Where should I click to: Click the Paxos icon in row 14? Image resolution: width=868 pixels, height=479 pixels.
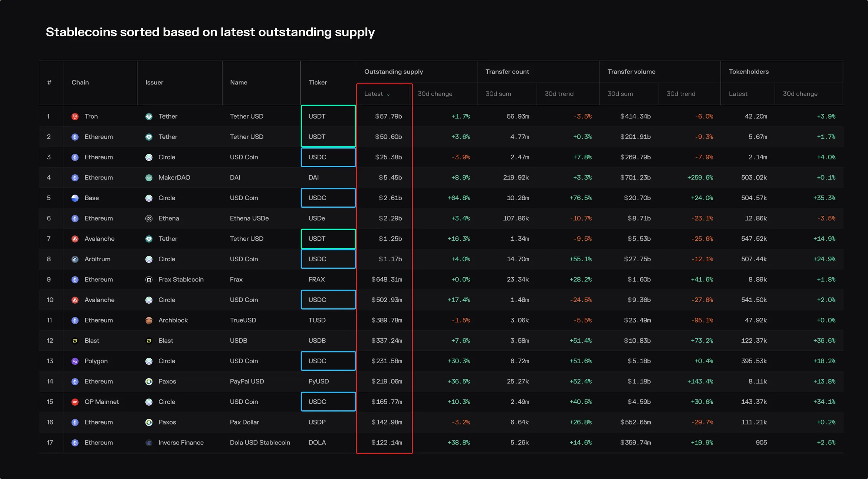pyautogui.click(x=149, y=381)
